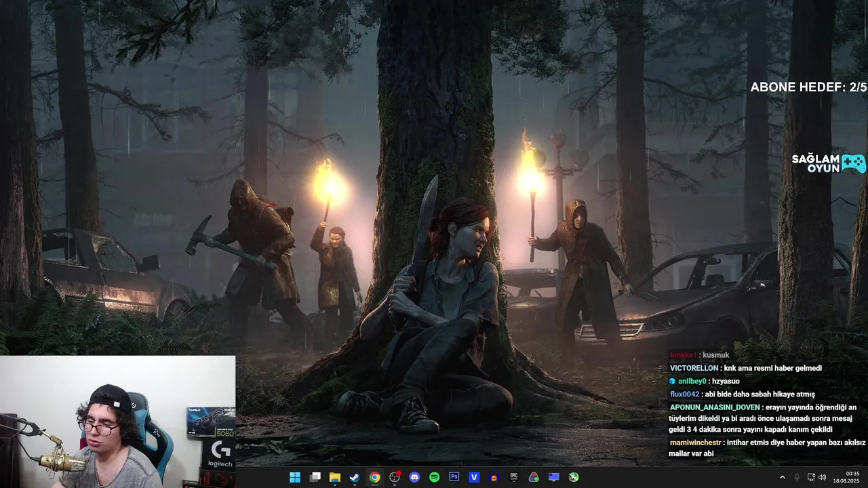
Task: Click the webcam overlay of the streamer
Action: (x=117, y=422)
